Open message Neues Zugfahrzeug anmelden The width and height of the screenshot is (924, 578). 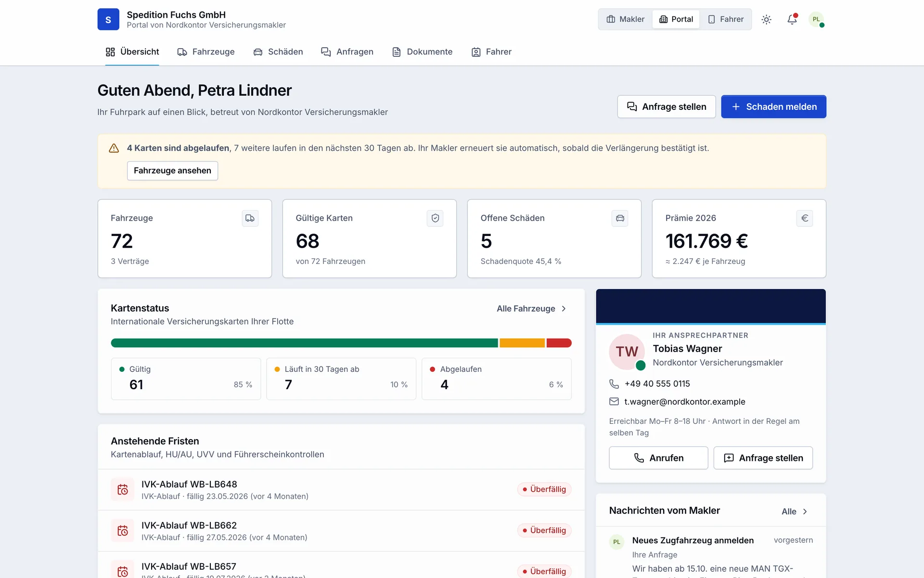click(x=693, y=540)
